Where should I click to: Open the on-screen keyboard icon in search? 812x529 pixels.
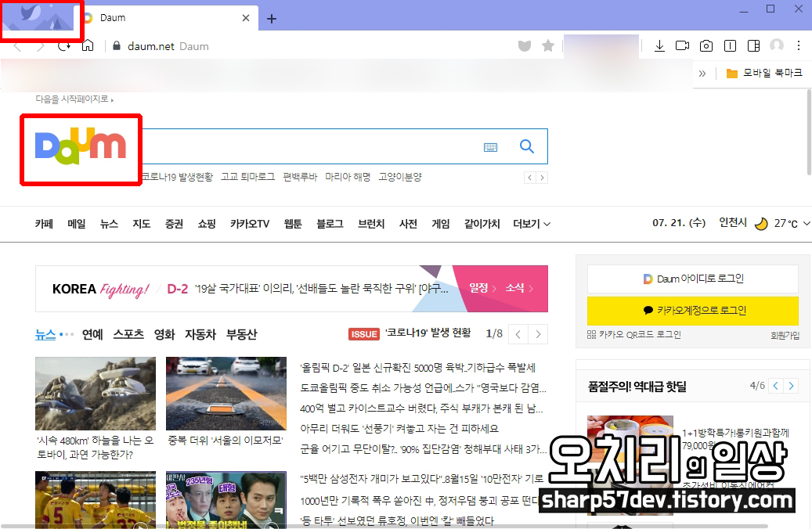490,148
